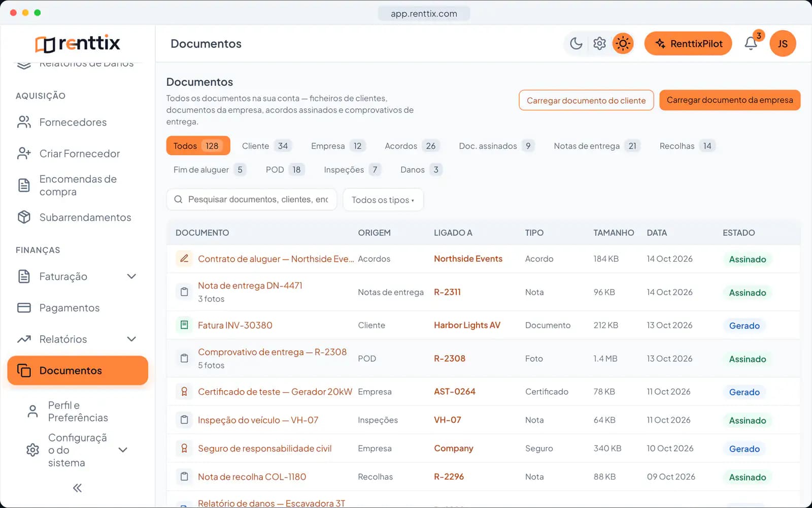Click the Assinado status on R-2311 row
812x508 pixels.
tap(748, 293)
